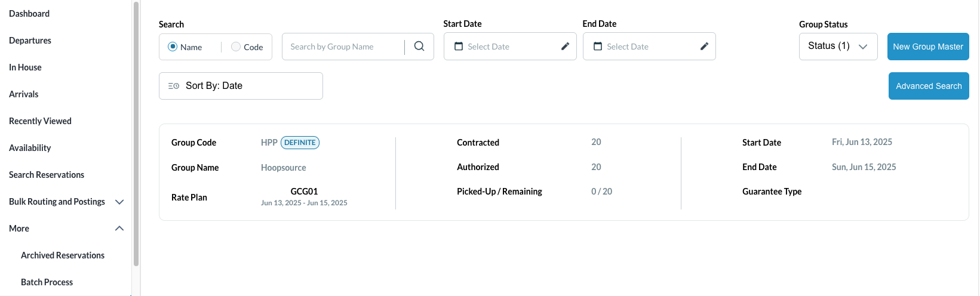The image size is (980, 296).
Task: Click the magnifier search icon
Action: click(419, 46)
